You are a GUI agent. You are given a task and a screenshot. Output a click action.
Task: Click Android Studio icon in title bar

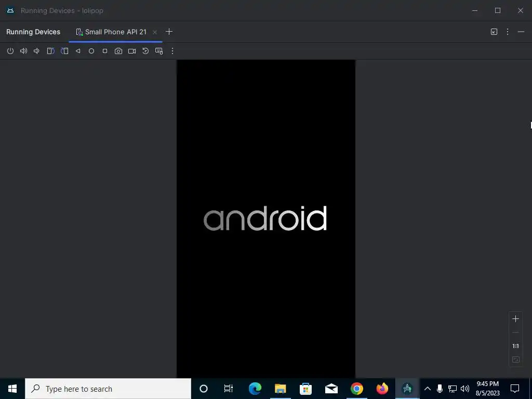[10, 10]
